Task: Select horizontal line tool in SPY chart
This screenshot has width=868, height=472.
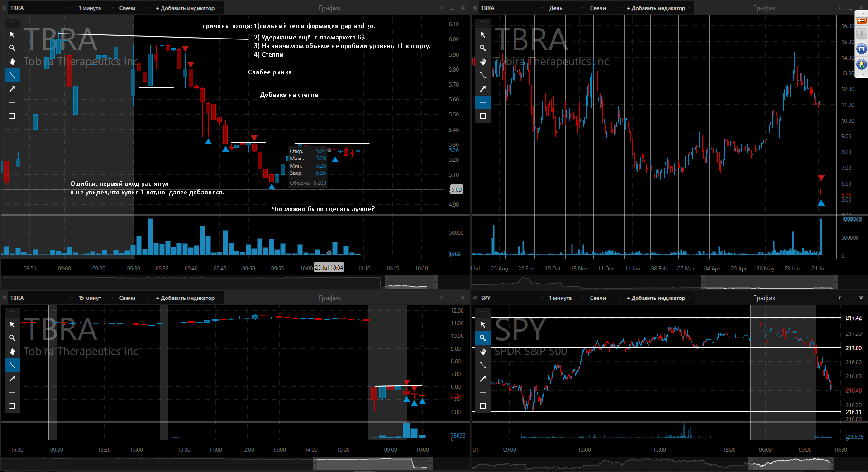Action: (x=483, y=392)
